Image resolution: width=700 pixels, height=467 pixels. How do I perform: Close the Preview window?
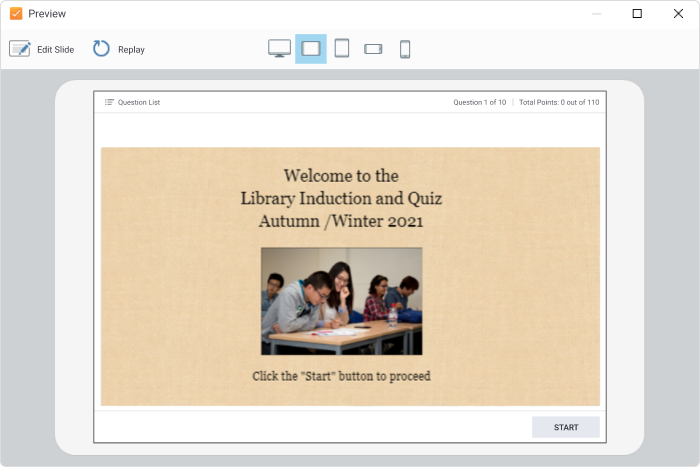click(x=678, y=14)
